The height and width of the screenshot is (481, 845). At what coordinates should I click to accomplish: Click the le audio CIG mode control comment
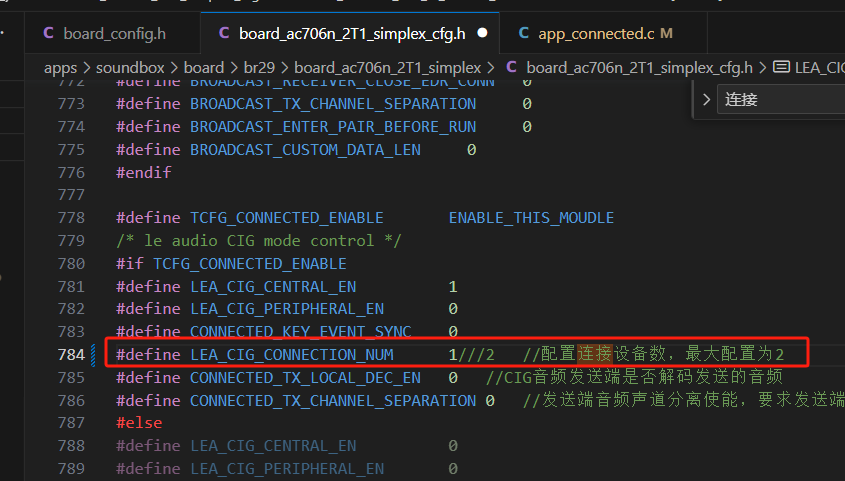[259, 241]
